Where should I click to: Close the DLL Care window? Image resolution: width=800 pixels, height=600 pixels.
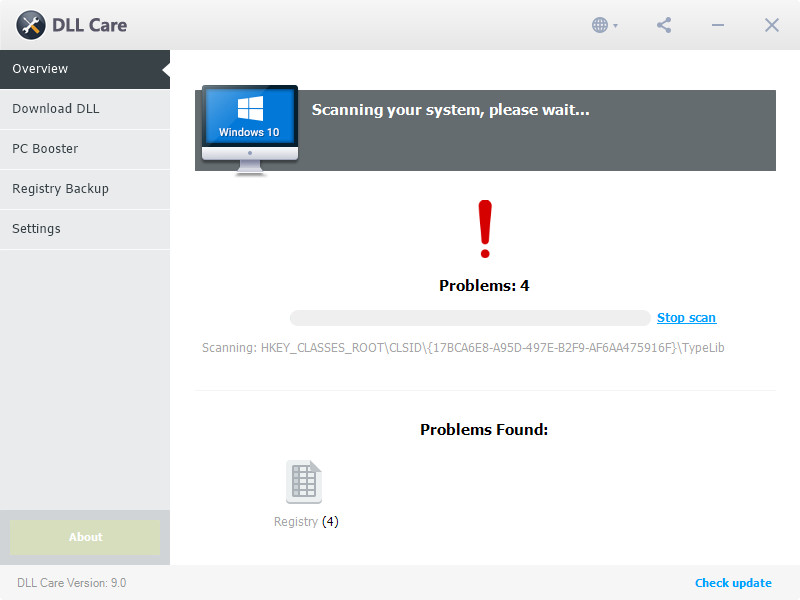click(x=771, y=25)
